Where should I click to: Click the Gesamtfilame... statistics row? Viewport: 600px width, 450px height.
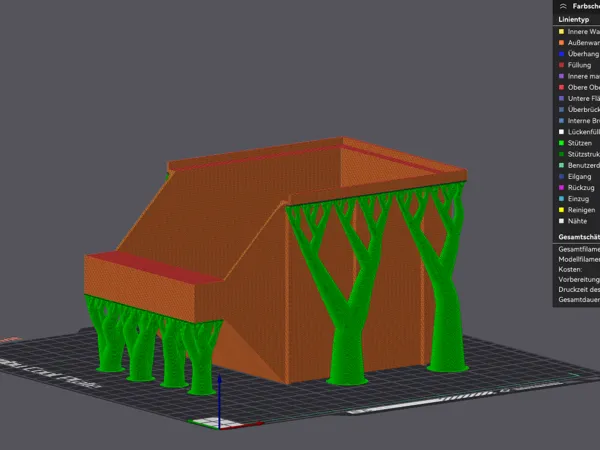pyautogui.click(x=579, y=249)
